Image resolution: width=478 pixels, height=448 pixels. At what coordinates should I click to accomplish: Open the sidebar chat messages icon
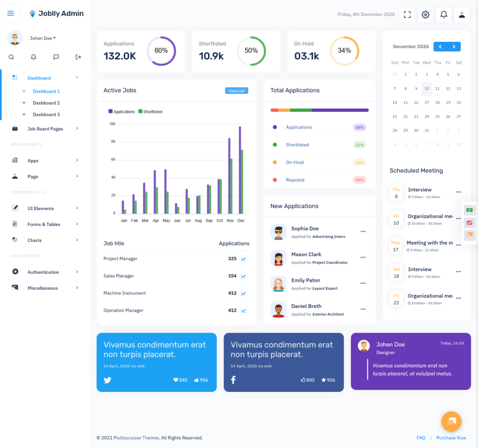tap(56, 57)
